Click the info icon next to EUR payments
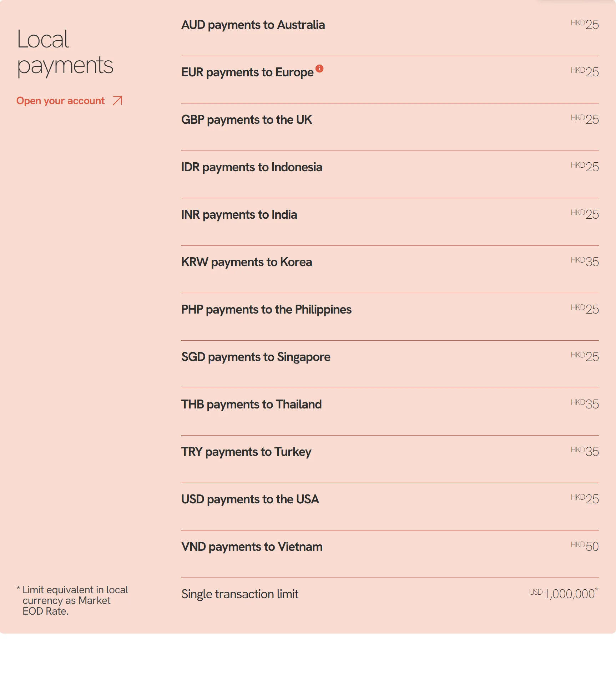 pyautogui.click(x=319, y=68)
